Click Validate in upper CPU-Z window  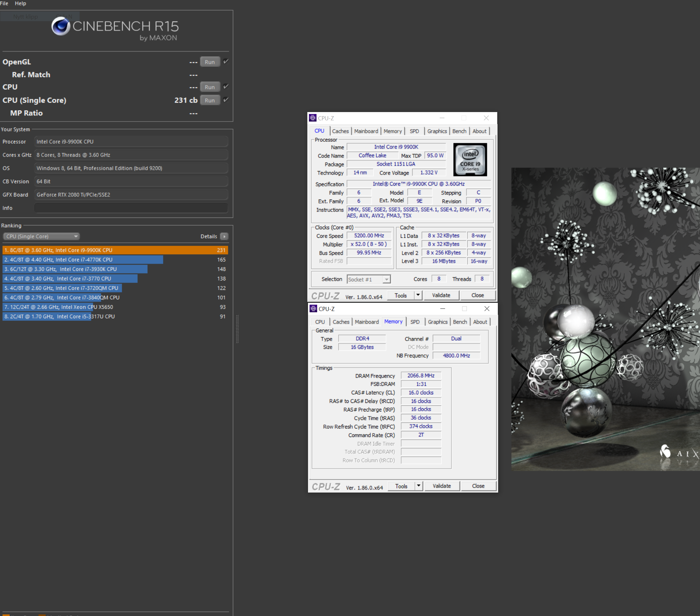[441, 295]
